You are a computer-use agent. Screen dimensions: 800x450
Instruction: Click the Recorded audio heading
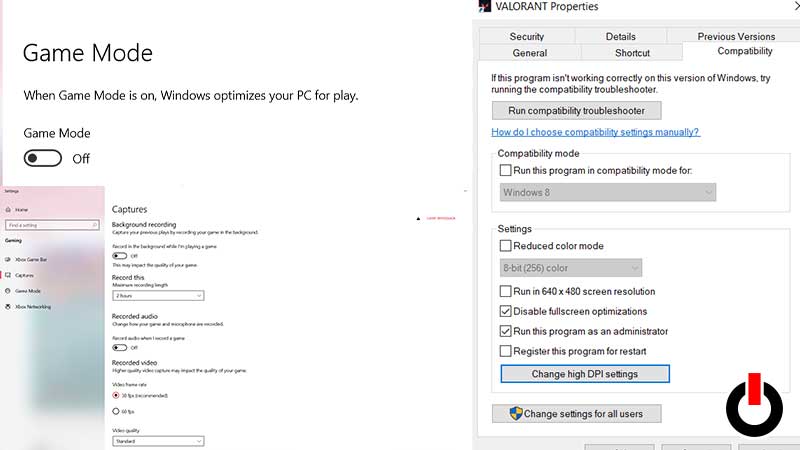(x=135, y=316)
